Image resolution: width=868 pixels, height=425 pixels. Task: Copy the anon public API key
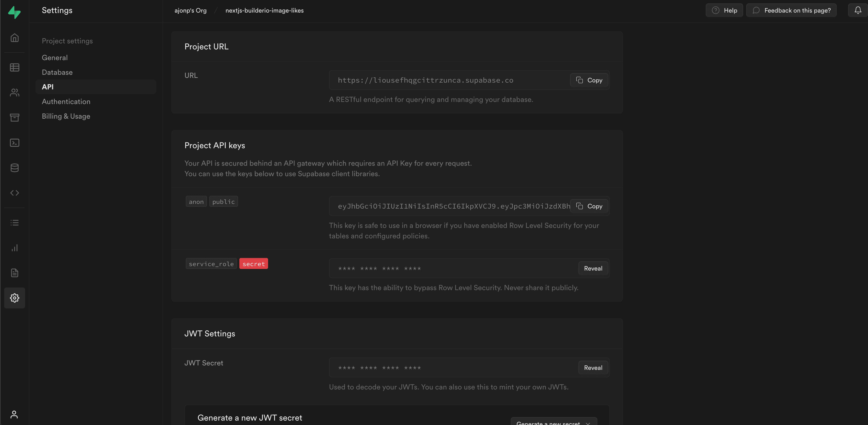(589, 206)
